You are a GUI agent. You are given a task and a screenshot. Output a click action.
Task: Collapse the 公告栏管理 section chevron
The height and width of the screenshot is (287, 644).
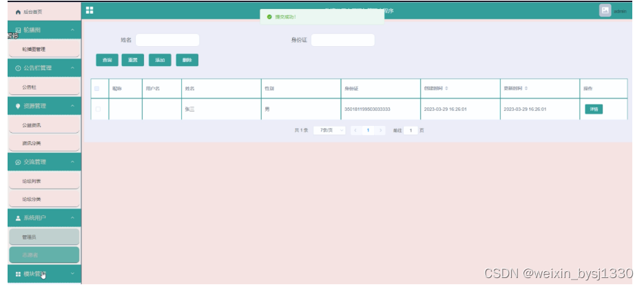[x=73, y=68]
